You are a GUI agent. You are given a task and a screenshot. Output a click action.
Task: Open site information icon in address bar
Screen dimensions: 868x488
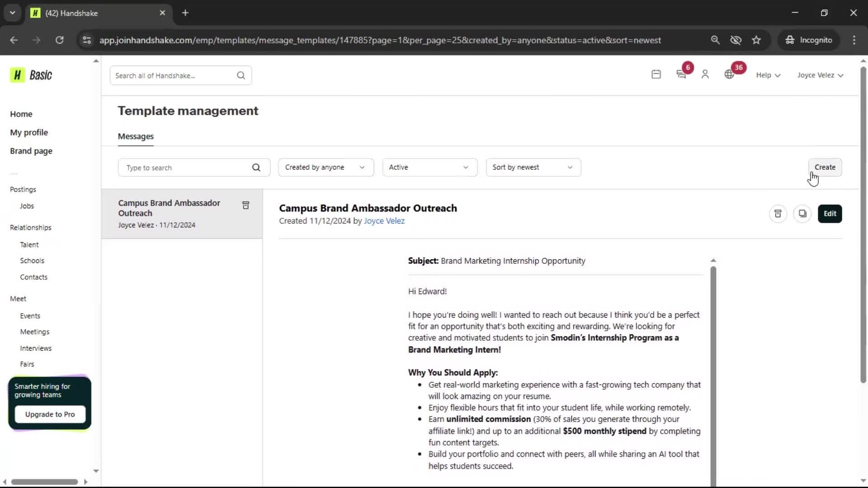(x=87, y=40)
